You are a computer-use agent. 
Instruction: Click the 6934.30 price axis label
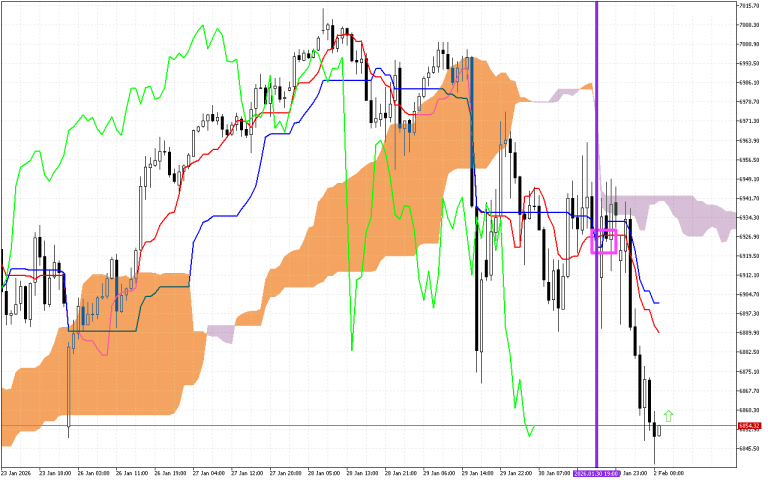750,217
